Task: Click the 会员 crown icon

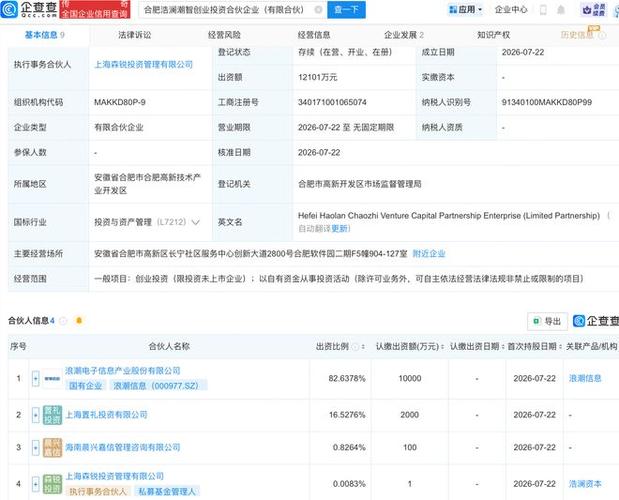Action: 594,10
